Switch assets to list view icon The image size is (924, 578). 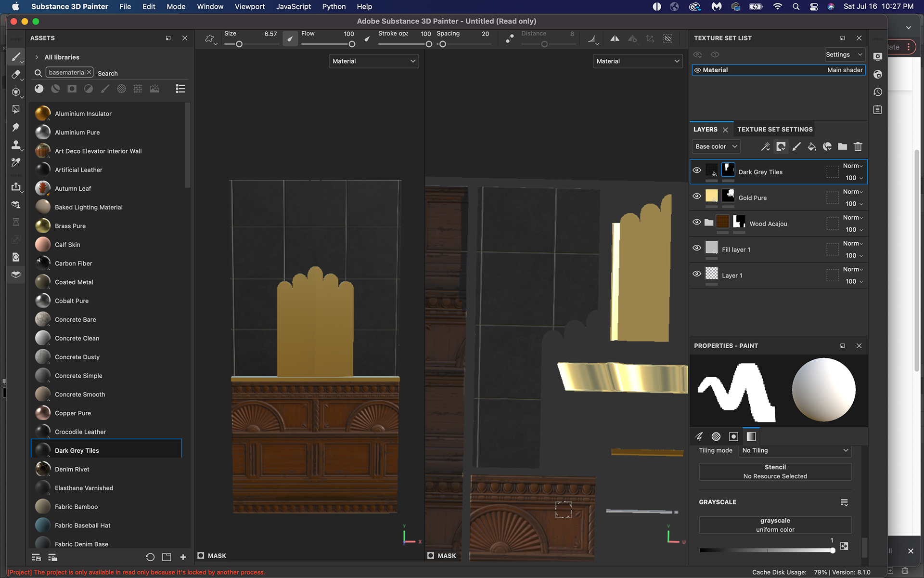[180, 89]
